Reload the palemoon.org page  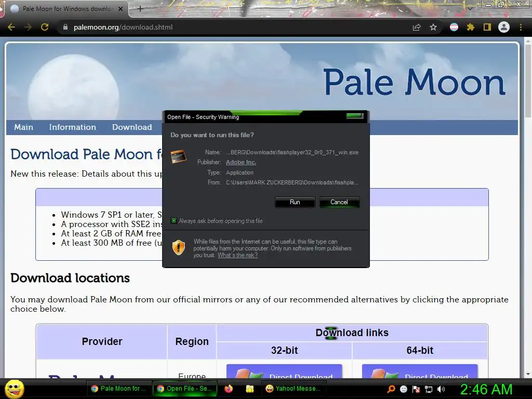click(x=45, y=27)
